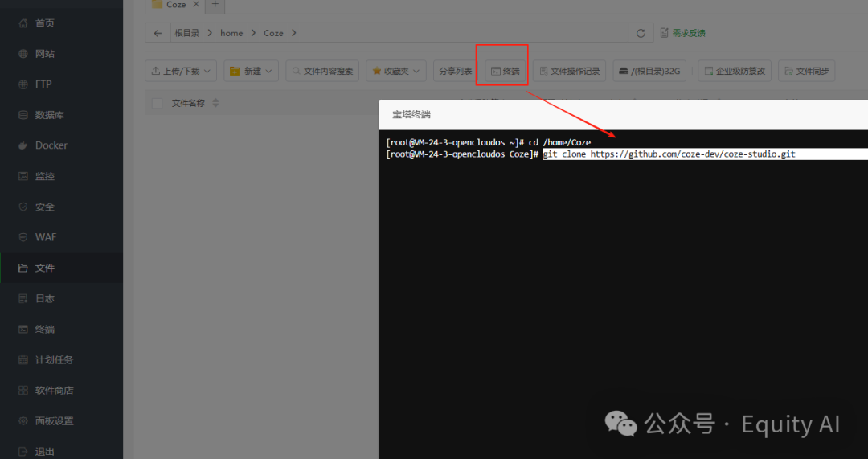Click the 宝塔终端 dialog title
Image resolution: width=868 pixels, height=459 pixels.
click(x=411, y=115)
